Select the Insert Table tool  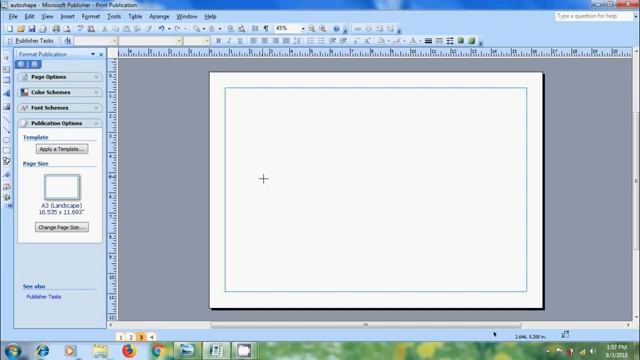[7, 80]
